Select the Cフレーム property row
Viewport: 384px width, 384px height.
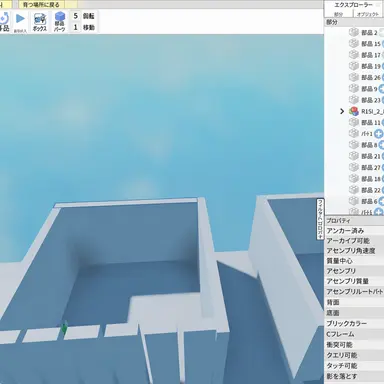tap(354, 334)
